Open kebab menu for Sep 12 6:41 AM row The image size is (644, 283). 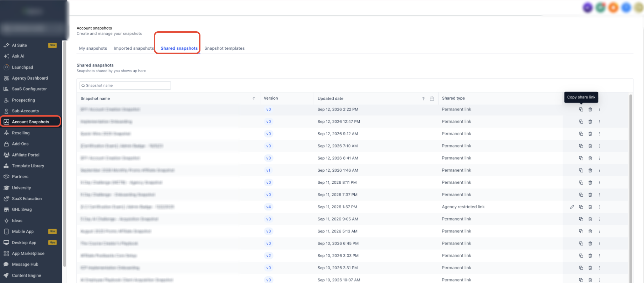(599, 158)
